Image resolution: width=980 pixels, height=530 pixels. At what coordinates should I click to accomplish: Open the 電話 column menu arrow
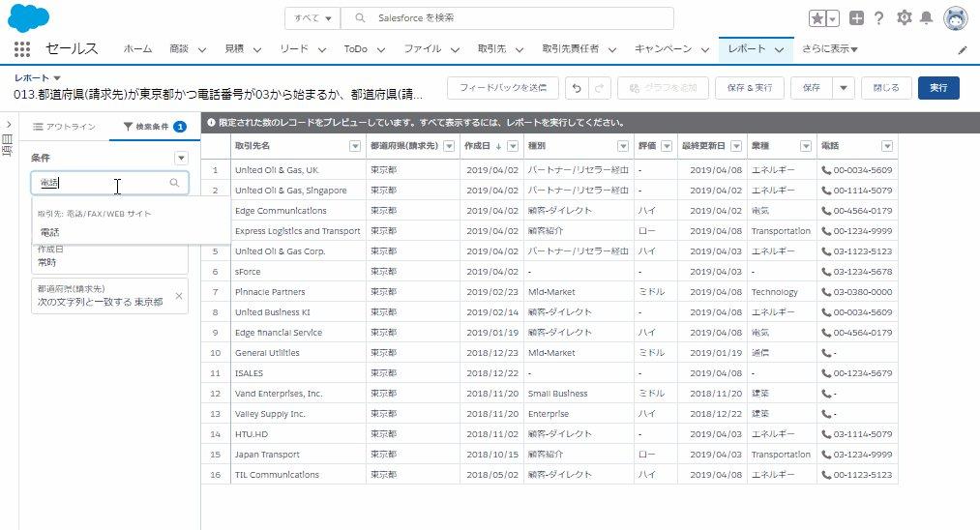[887, 146]
